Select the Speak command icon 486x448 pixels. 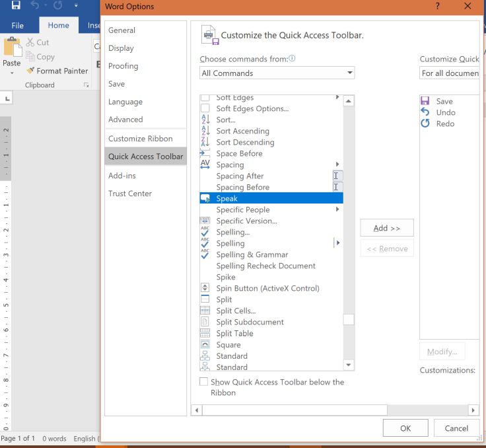pyautogui.click(x=205, y=198)
